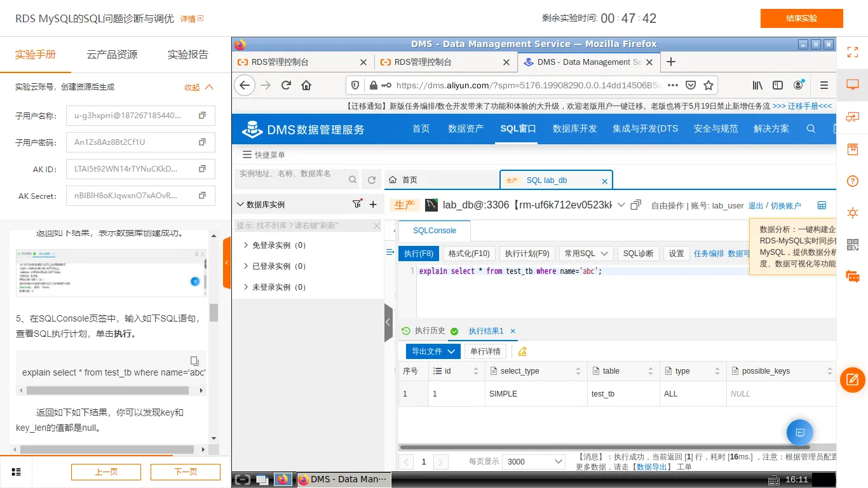Open Firefox home page

[306, 85]
